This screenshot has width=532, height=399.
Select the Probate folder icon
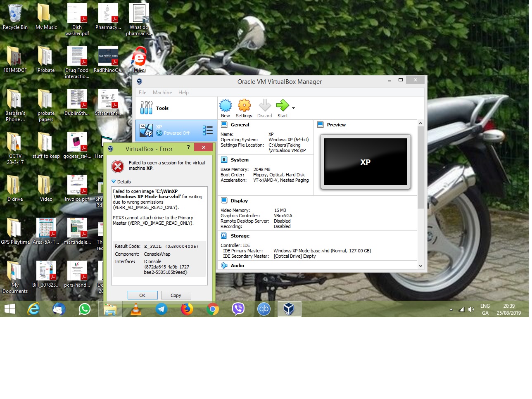click(46, 59)
